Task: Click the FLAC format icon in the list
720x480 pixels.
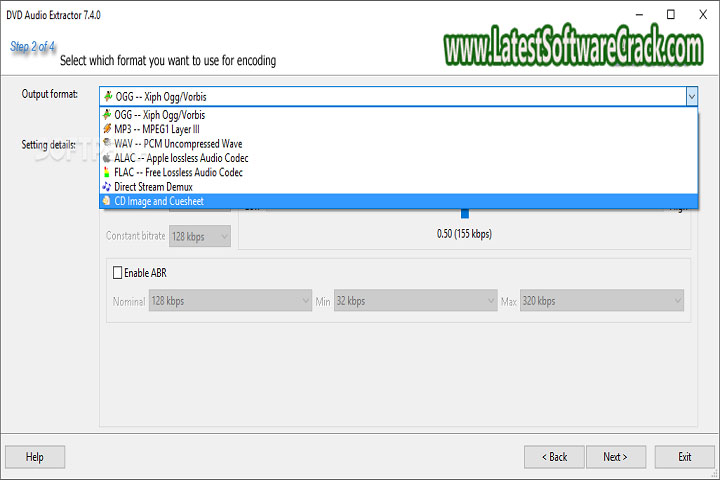Action: click(x=107, y=172)
